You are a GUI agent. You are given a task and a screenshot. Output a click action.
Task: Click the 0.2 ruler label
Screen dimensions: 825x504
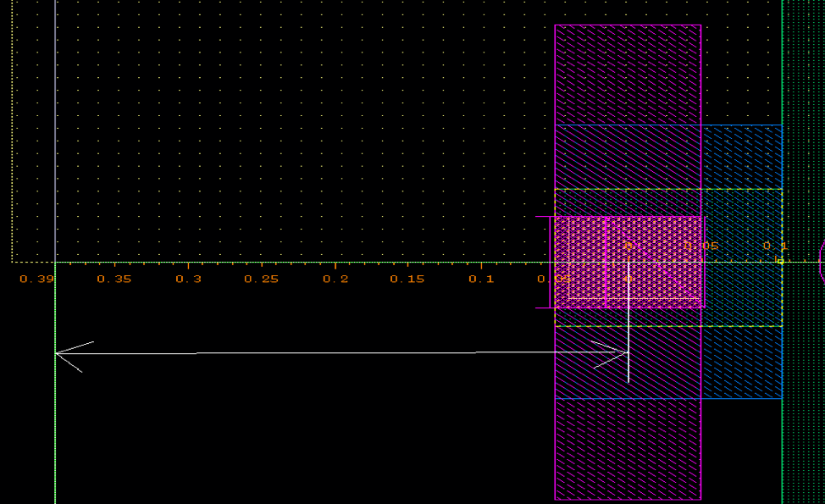(335, 279)
